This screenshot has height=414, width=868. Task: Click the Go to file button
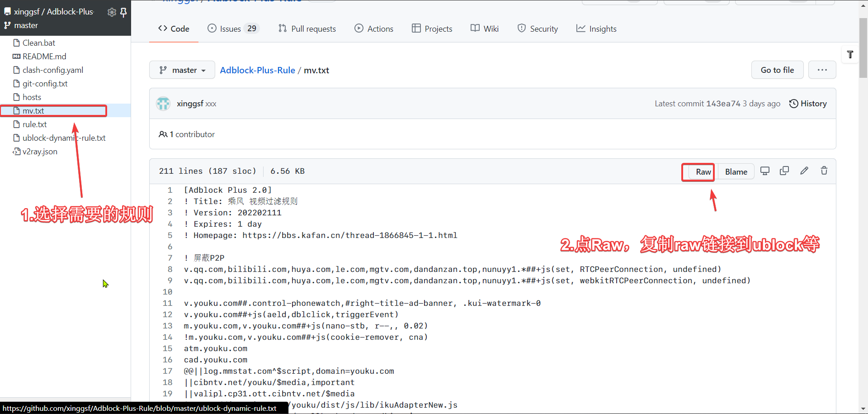pos(777,70)
